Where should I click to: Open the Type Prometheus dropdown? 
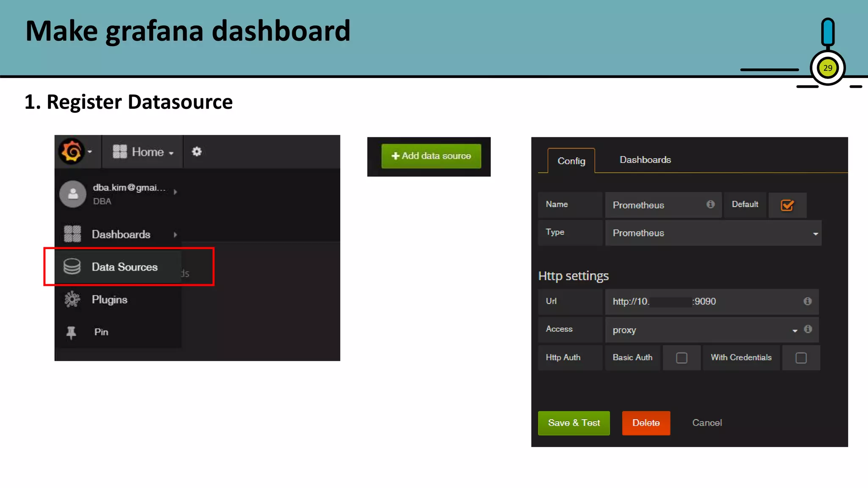[x=713, y=233]
